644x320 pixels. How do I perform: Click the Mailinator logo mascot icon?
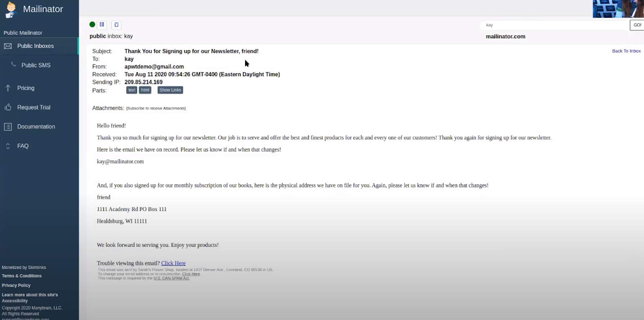pyautogui.click(x=11, y=10)
